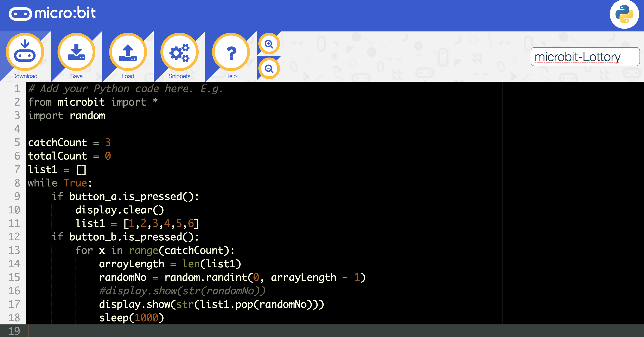Click the Download to micro:bit icon

tap(25, 52)
